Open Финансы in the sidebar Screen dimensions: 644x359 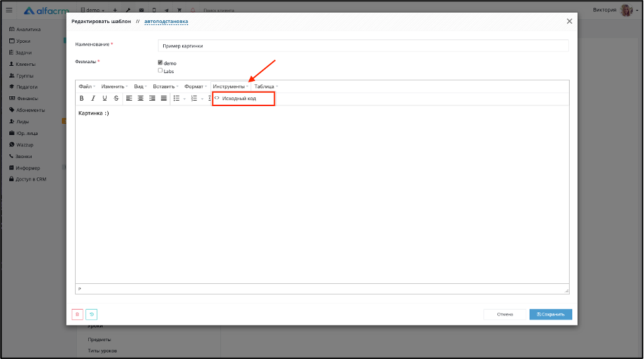[24, 98]
